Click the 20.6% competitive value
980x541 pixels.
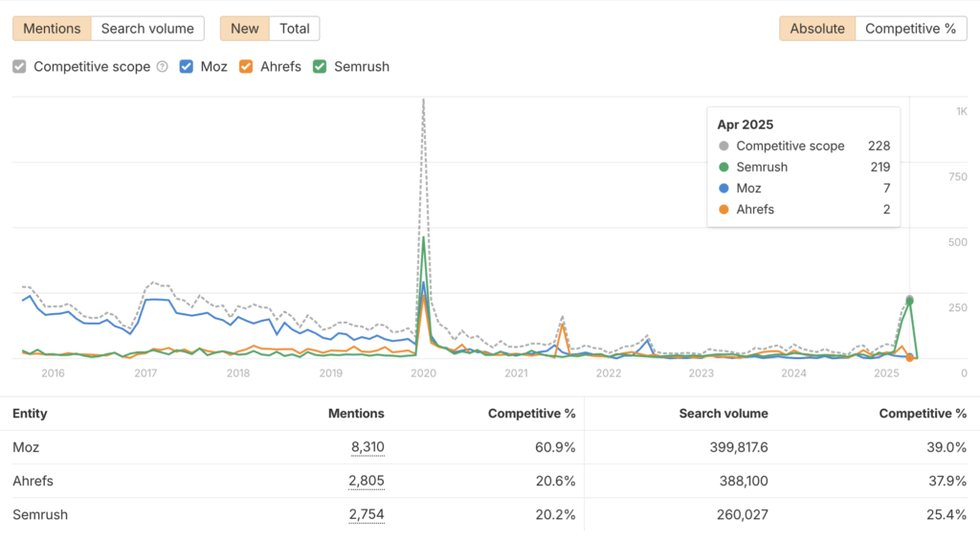click(x=555, y=481)
